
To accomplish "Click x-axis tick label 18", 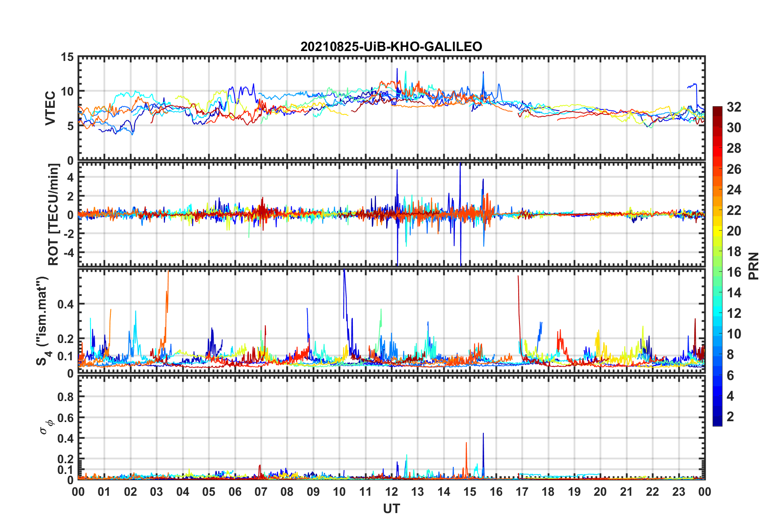I will [548, 492].
